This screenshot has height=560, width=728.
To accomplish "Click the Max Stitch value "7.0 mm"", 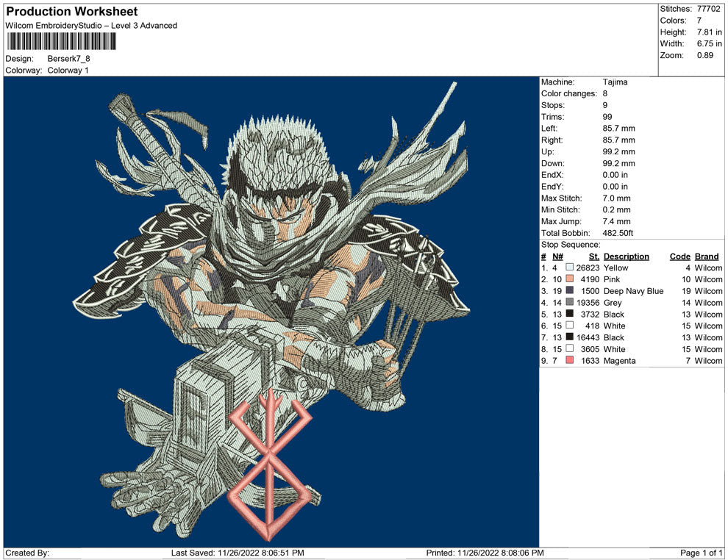I will coord(616,198).
